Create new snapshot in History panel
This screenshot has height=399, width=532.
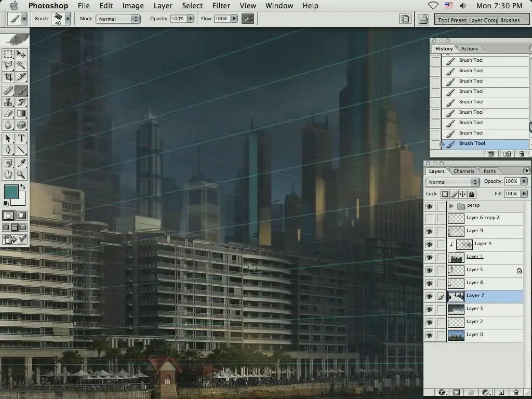[x=507, y=154]
